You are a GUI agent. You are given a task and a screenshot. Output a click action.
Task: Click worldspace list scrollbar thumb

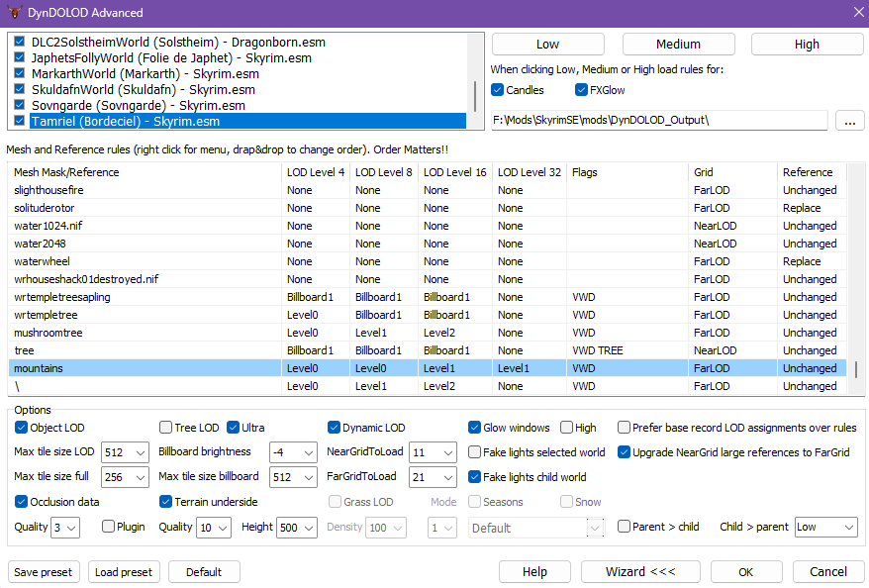(x=475, y=96)
